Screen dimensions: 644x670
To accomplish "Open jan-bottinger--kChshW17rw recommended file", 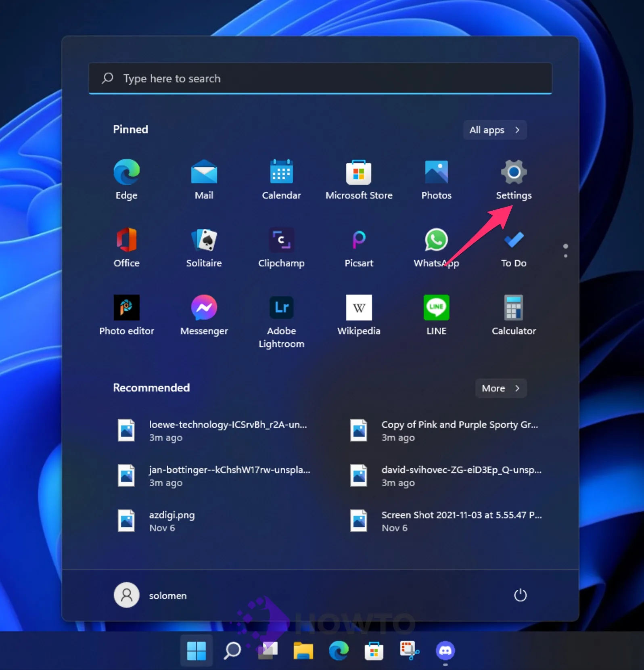I will click(x=214, y=476).
